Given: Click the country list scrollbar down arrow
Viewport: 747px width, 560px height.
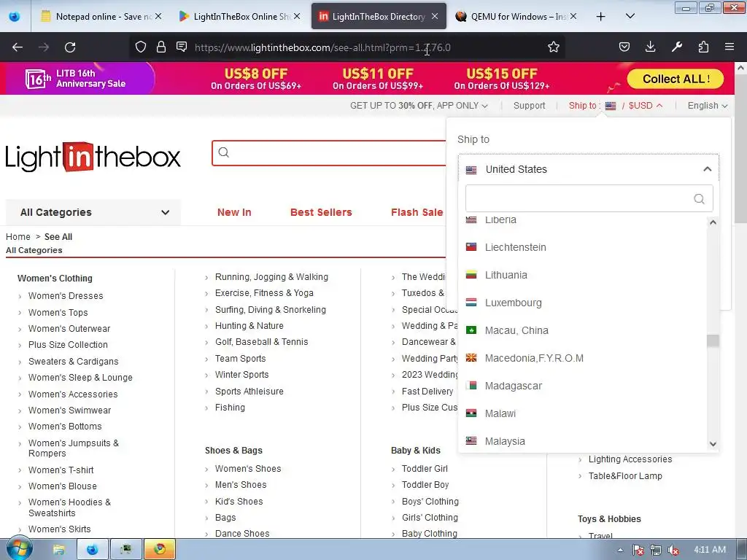Looking at the screenshot, I should [713, 444].
